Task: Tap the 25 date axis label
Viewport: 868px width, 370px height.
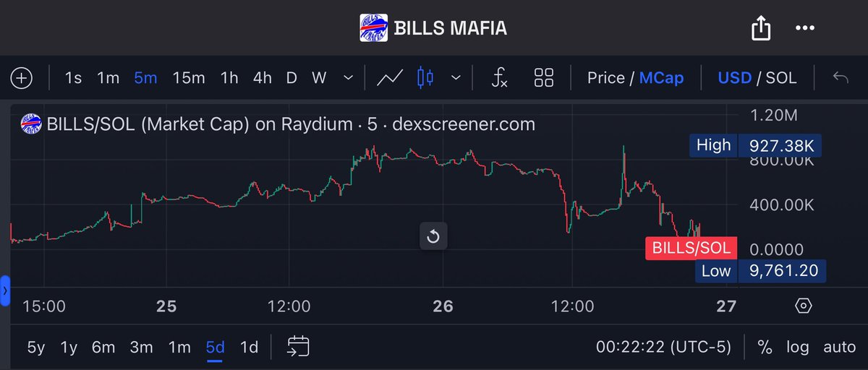Action: pyautogui.click(x=166, y=306)
